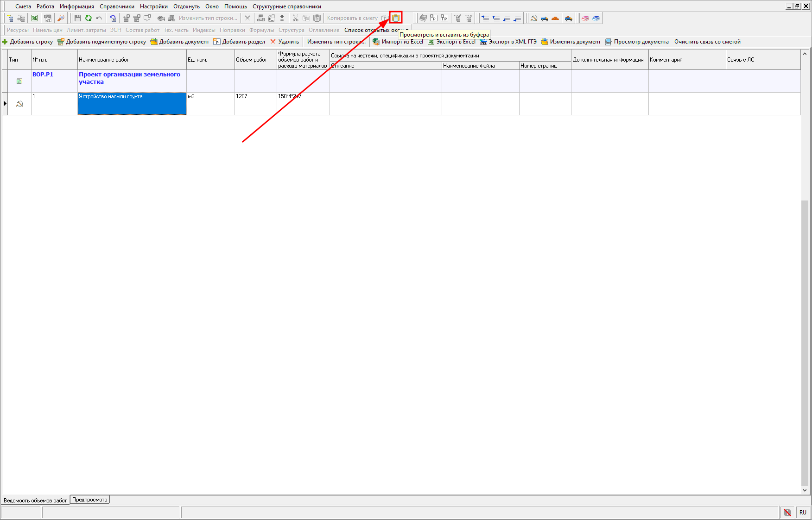Image resolution: width=812 pixels, height=520 pixels.
Task: Click the Добавить раздел button
Action: pos(239,42)
